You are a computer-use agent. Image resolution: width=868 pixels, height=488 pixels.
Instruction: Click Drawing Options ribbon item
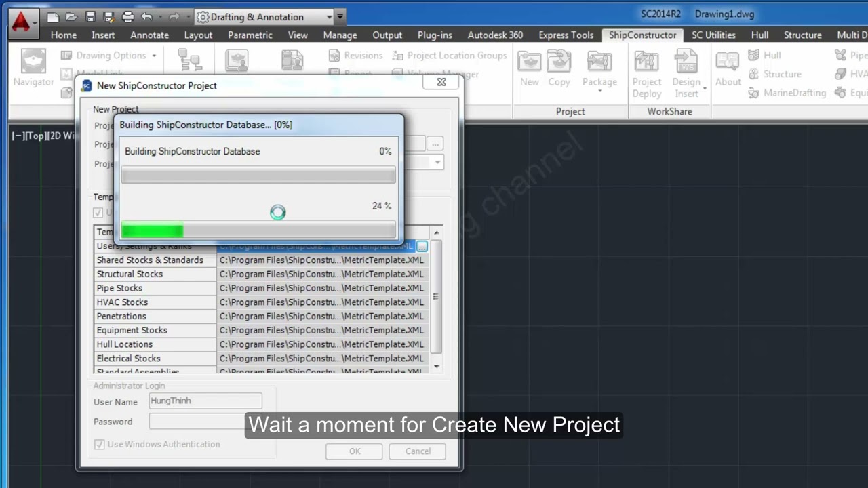pyautogui.click(x=108, y=55)
